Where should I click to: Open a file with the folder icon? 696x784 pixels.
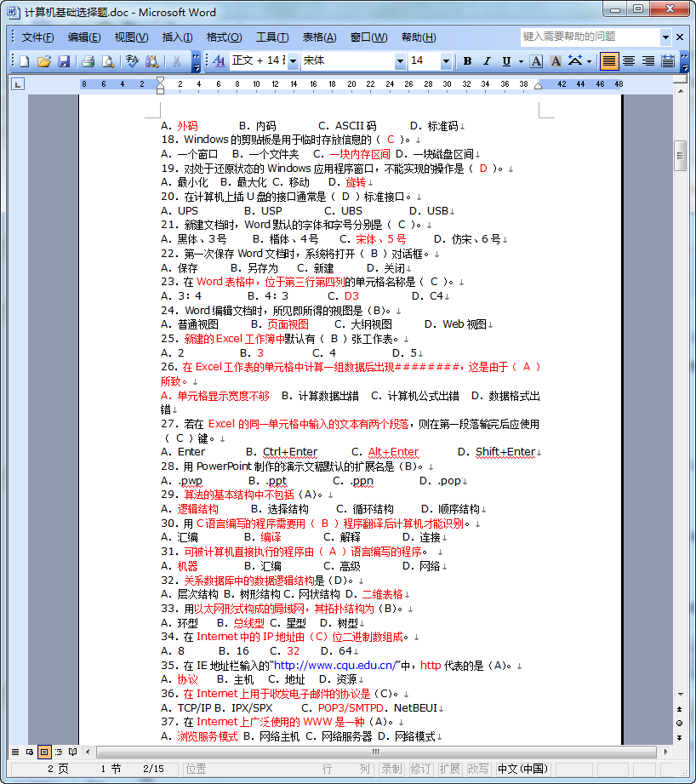click(44, 61)
